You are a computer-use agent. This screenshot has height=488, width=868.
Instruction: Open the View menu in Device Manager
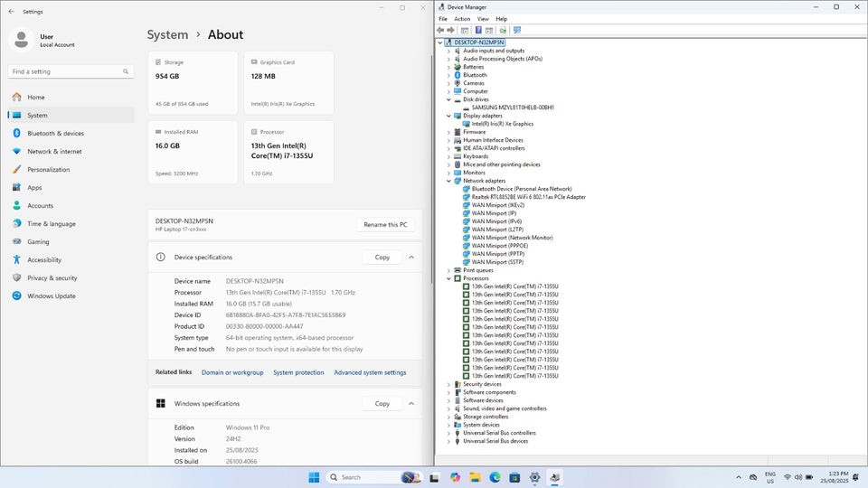[483, 19]
